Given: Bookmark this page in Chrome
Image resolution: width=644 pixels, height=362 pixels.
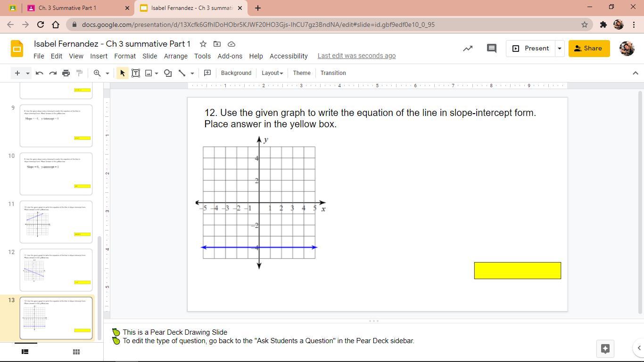Looking at the screenshot, I should 585,25.
